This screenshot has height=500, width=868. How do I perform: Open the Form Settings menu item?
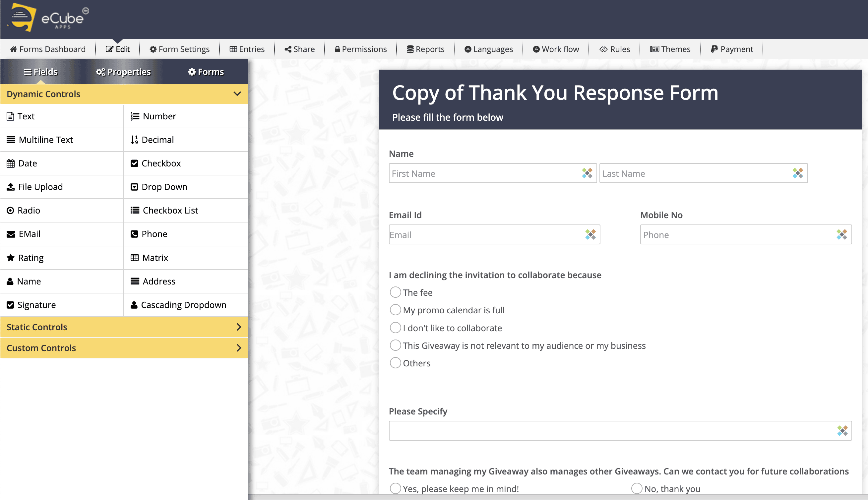pyautogui.click(x=180, y=49)
